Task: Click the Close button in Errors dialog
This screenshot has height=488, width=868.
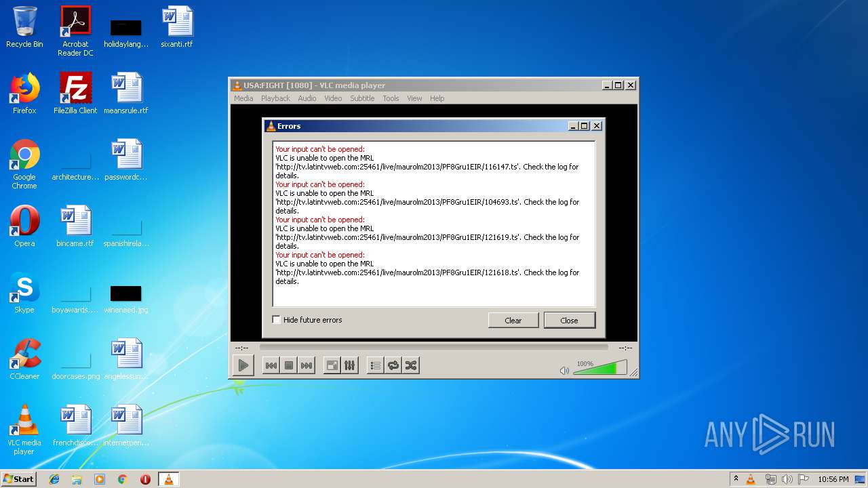Action: pos(569,320)
